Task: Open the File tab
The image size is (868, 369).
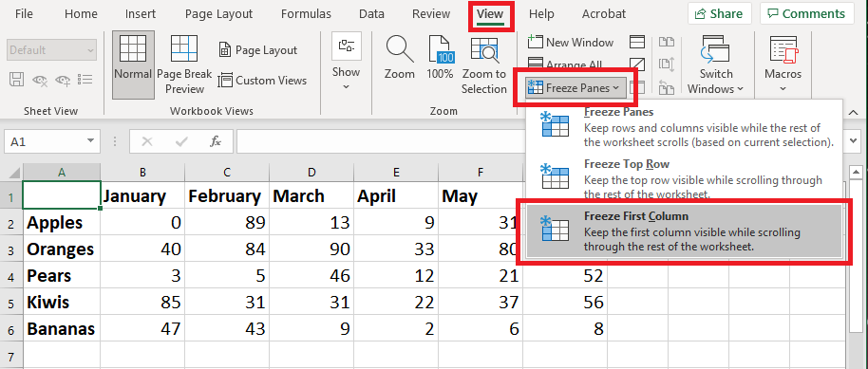Action: pyautogui.click(x=24, y=14)
